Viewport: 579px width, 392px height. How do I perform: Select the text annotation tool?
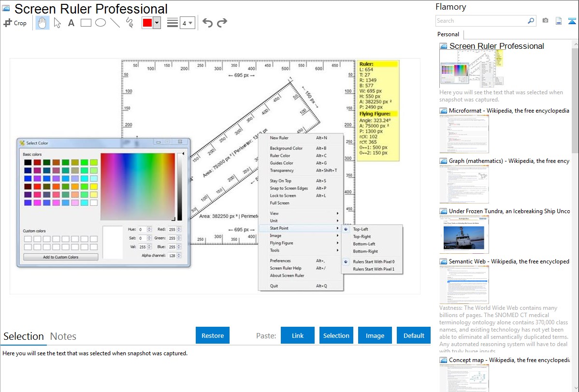71,23
